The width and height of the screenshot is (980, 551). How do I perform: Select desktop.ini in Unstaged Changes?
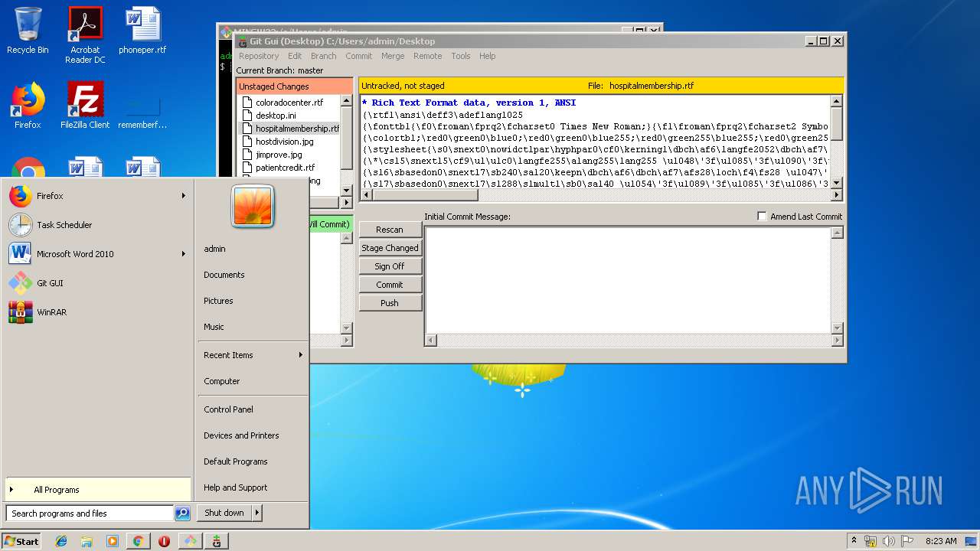(276, 116)
